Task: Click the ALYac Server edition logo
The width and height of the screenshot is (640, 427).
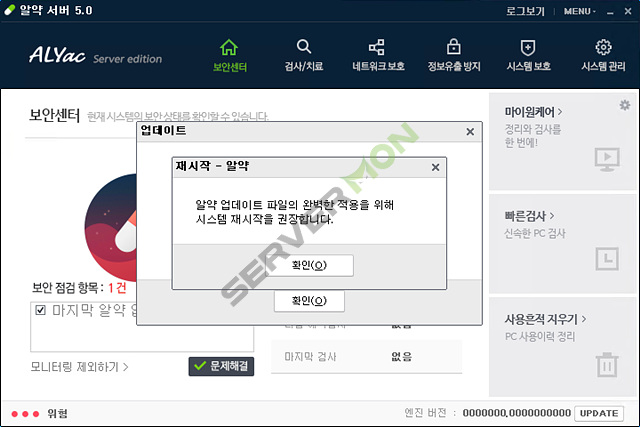Action: 95,55
